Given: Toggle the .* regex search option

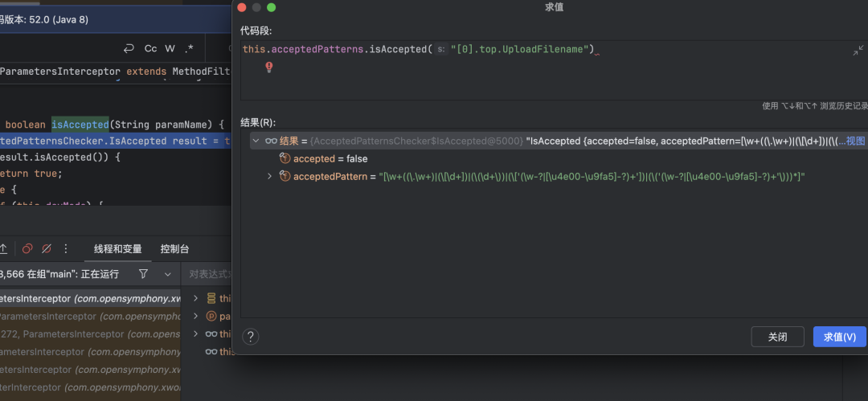Looking at the screenshot, I should click(x=189, y=49).
